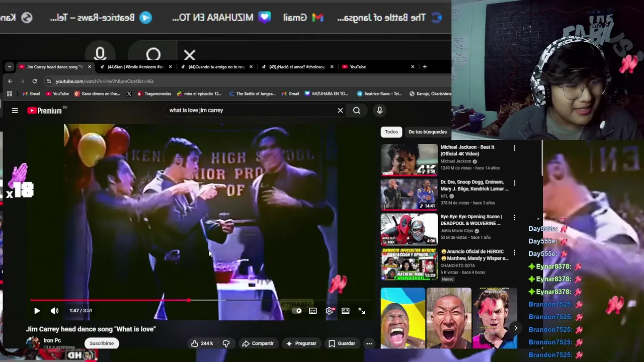Clear the search box with the X
The height and width of the screenshot is (362, 644).
pyautogui.click(x=340, y=110)
